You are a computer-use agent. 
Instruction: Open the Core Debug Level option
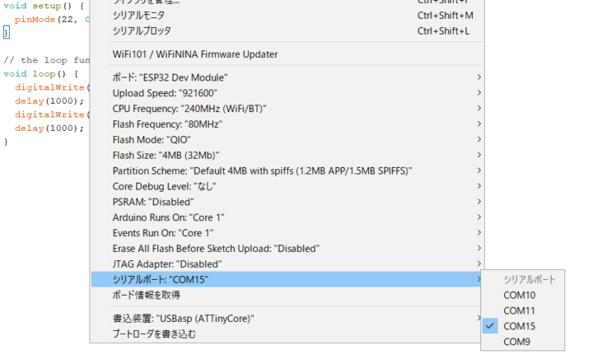pyautogui.click(x=165, y=186)
